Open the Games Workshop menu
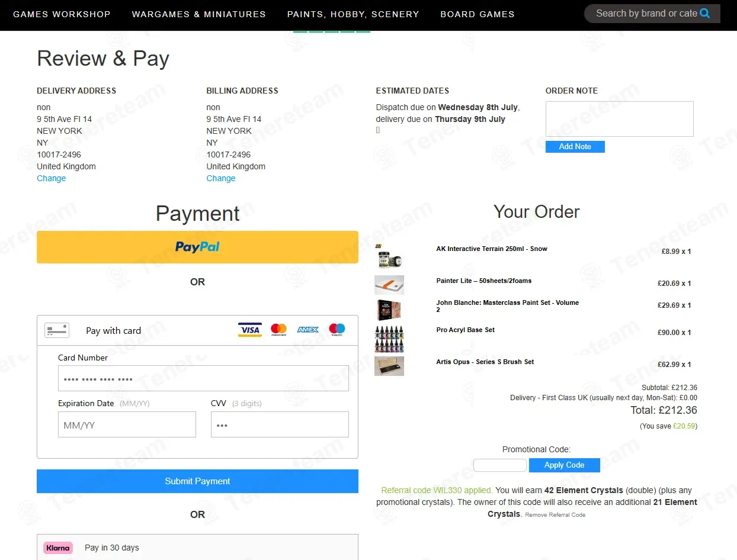Screen dimensions: 737x560 point(62,14)
